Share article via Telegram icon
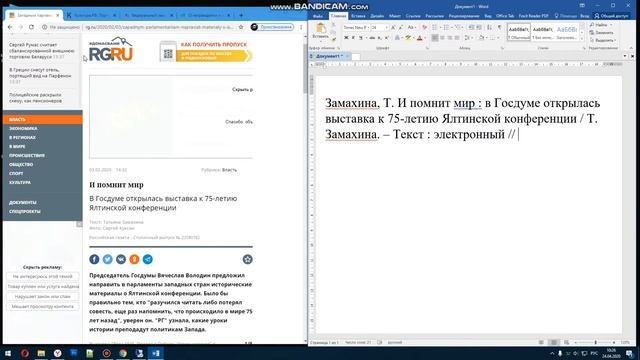640x360 pixels. click(x=148, y=259)
